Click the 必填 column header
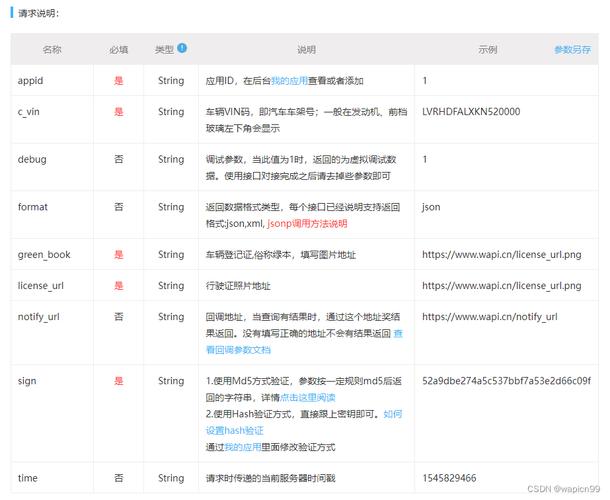The width and height of the screenshot is (610, 500). pos(119,50)
